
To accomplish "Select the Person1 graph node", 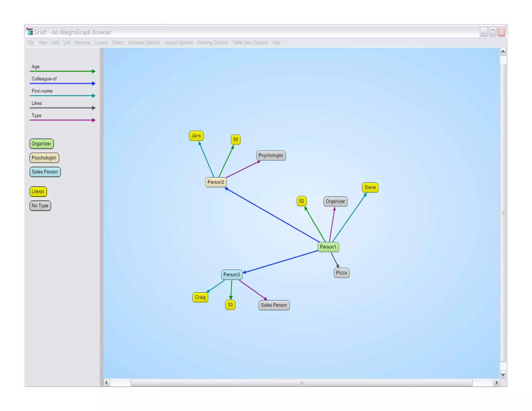I will 328,247.
